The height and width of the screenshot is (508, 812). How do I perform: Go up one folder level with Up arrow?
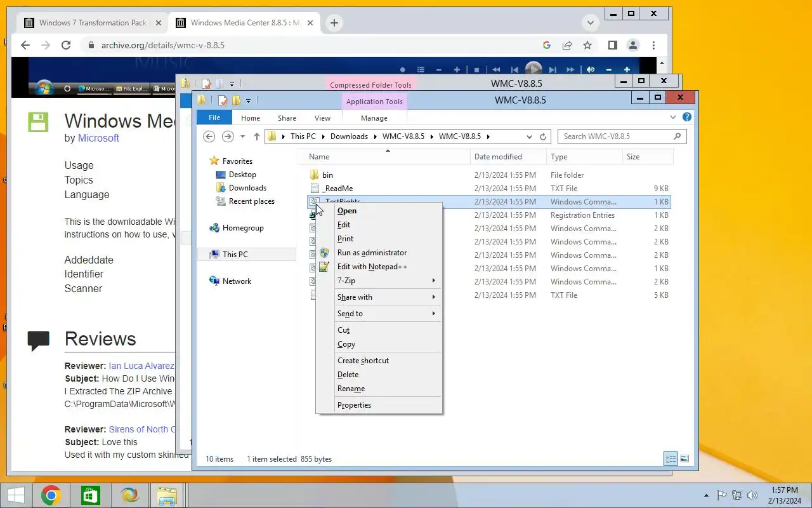256,137
